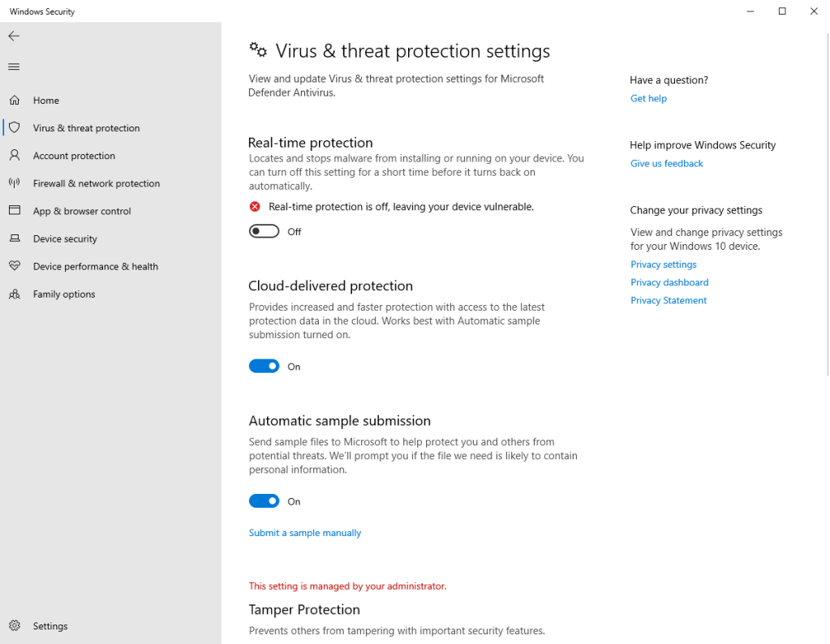Expand the hamburger navigation menu
Viewport: 830px width, 644px height.
click(x=14, y=67)
